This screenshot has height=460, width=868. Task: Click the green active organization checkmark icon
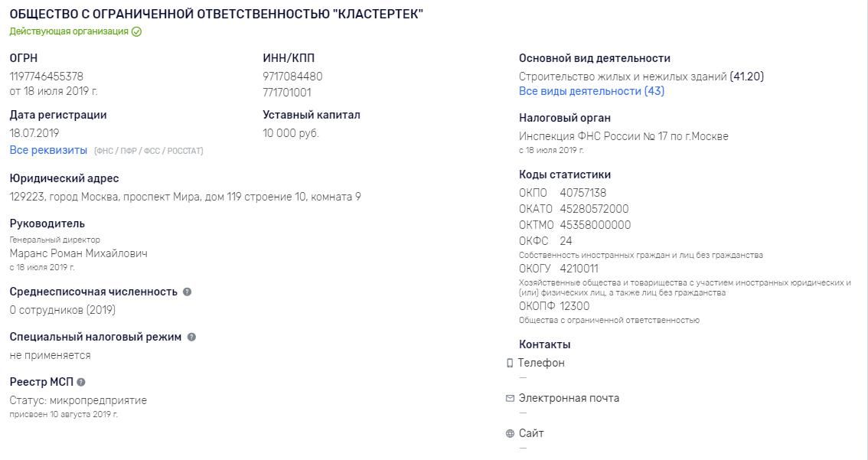(137, 31)
